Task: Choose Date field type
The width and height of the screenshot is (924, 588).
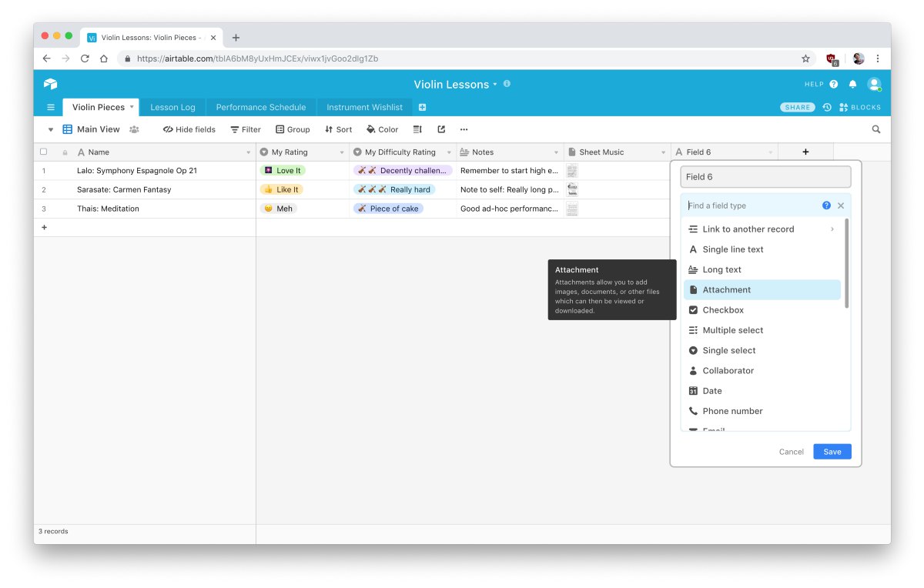Action: pyautogui.click(x=762, y=391)
